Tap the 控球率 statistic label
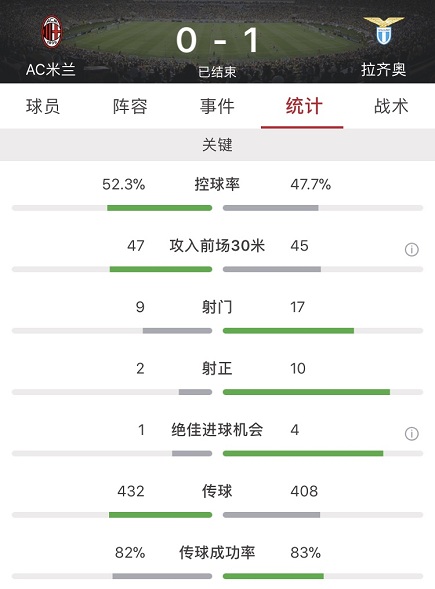The width and height of the screenshot is (435, 589). tap(217, 184)
